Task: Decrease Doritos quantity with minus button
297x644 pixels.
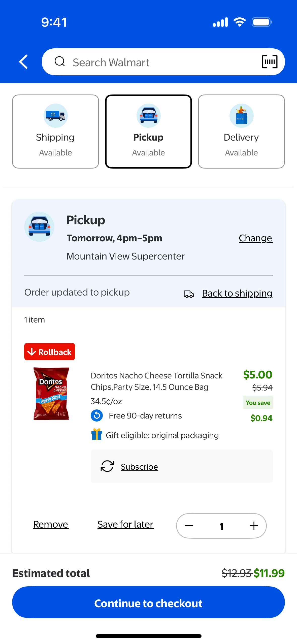Action: tap(189, 526)
